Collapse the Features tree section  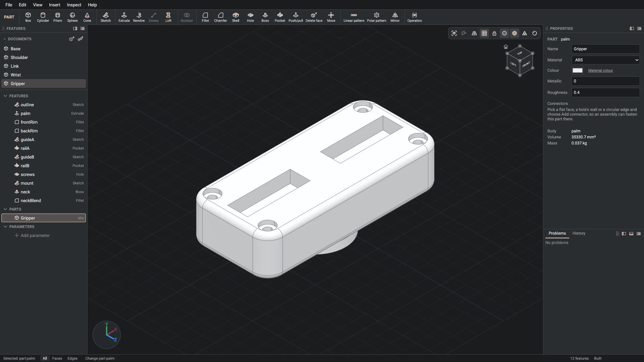click(5, 96)
